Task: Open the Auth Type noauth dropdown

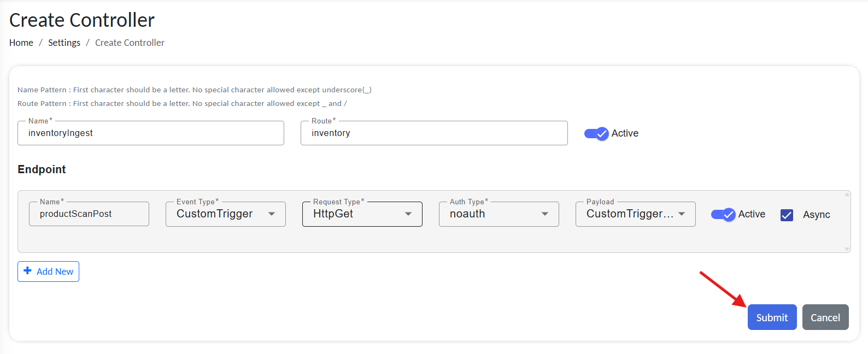Action: 498,214
